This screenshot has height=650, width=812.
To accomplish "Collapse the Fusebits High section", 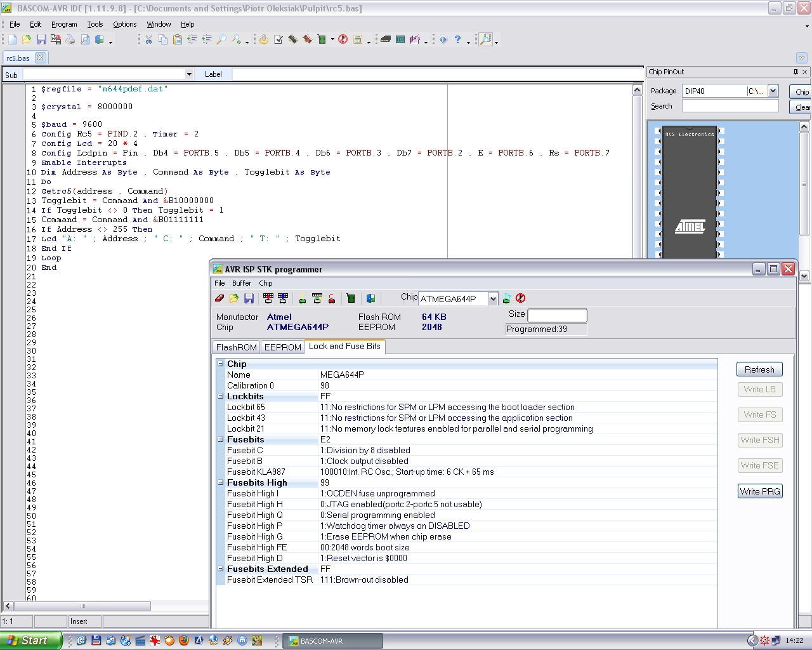I will pyautogui.click(x=221, y=482).
